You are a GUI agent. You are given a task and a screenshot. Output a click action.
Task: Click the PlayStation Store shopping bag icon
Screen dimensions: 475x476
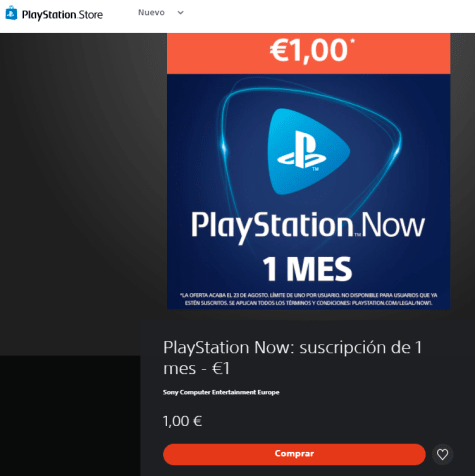(11, 13)
